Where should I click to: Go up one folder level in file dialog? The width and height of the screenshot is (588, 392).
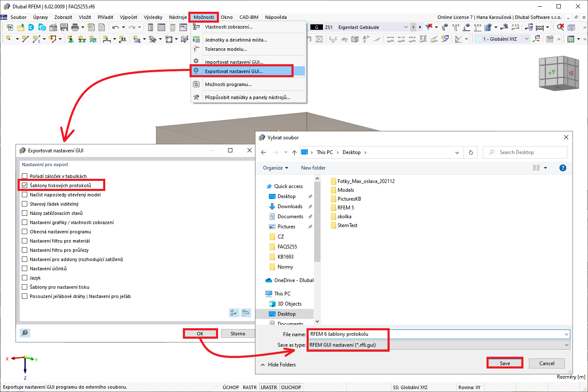[294, 152]
